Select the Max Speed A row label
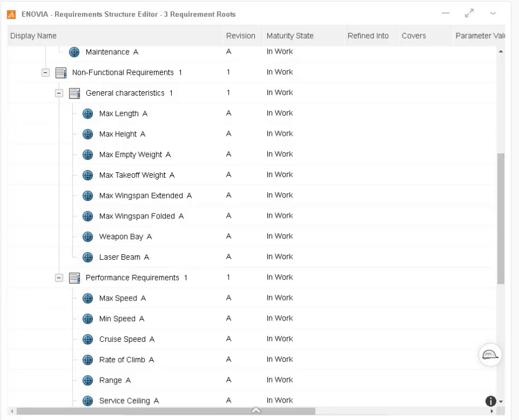 pos(122,298)
